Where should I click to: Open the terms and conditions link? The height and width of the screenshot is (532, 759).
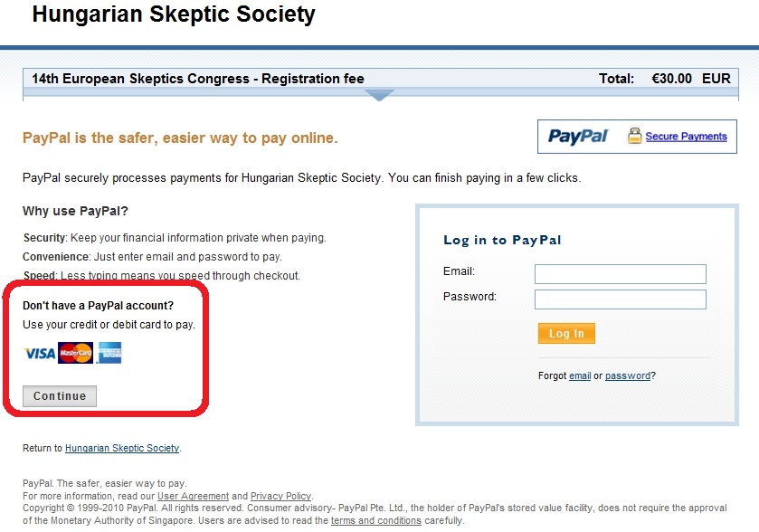point(376,520)
